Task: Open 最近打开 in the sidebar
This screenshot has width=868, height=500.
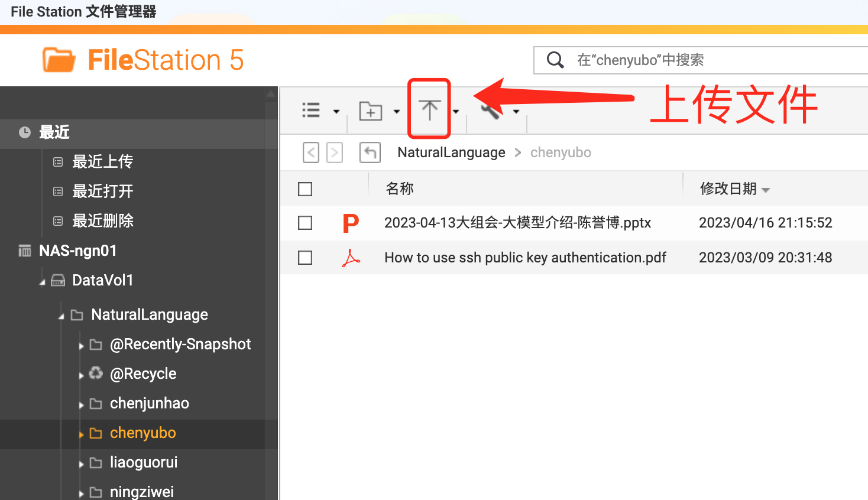Action: pos(103,191)
